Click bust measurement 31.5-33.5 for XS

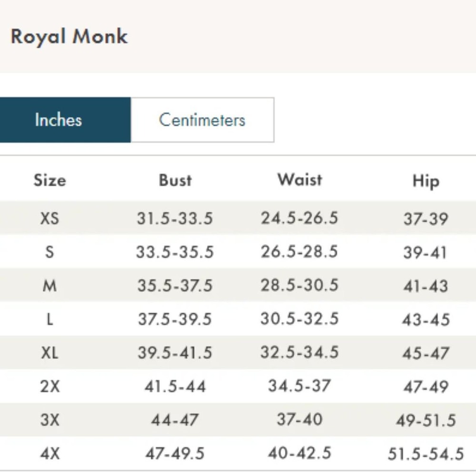(175, 218)
